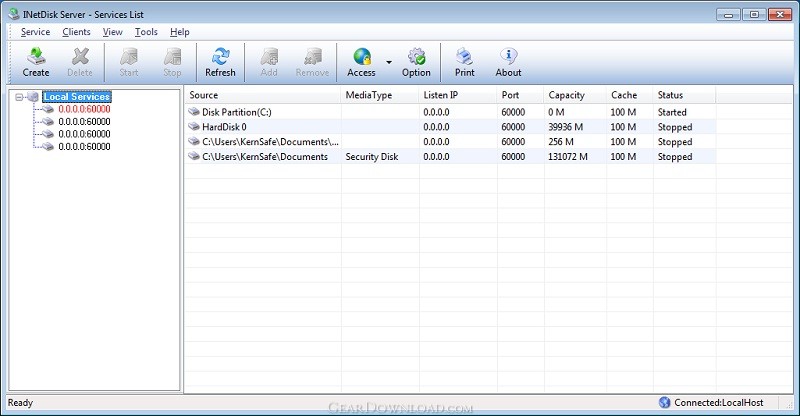Open the Option gear icon
The height and width of the screenshot is (416, 800).
pos(416,57)
